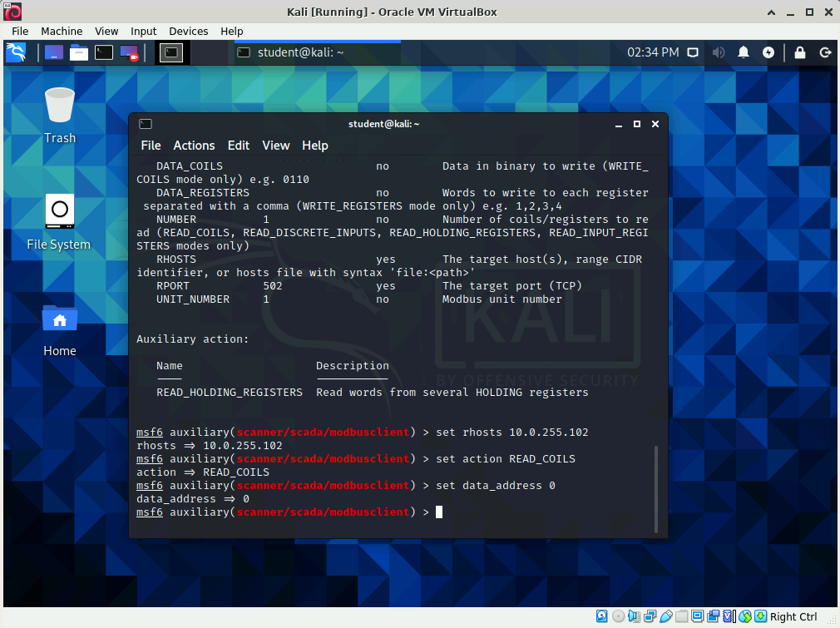Image resolution: width=840 pixels, height=628 pixels.
Task: Open the terminal Edit menu
Action: pos(239,146)
